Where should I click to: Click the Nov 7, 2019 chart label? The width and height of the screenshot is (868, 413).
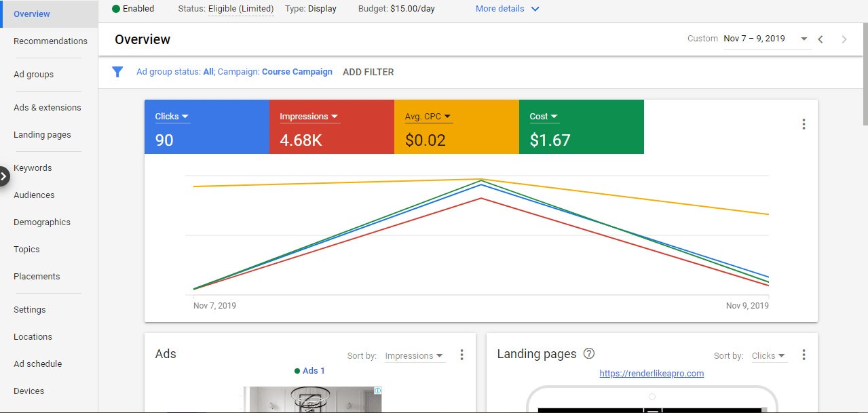pos(214,306)
